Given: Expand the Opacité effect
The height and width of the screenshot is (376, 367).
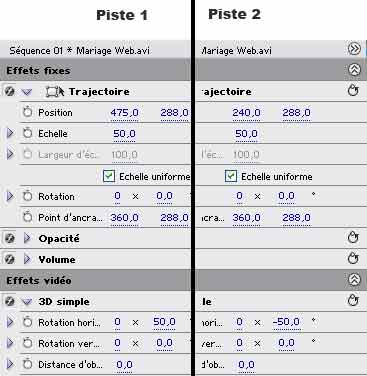Looking at the screenshot, I should (x=27, y=238).
